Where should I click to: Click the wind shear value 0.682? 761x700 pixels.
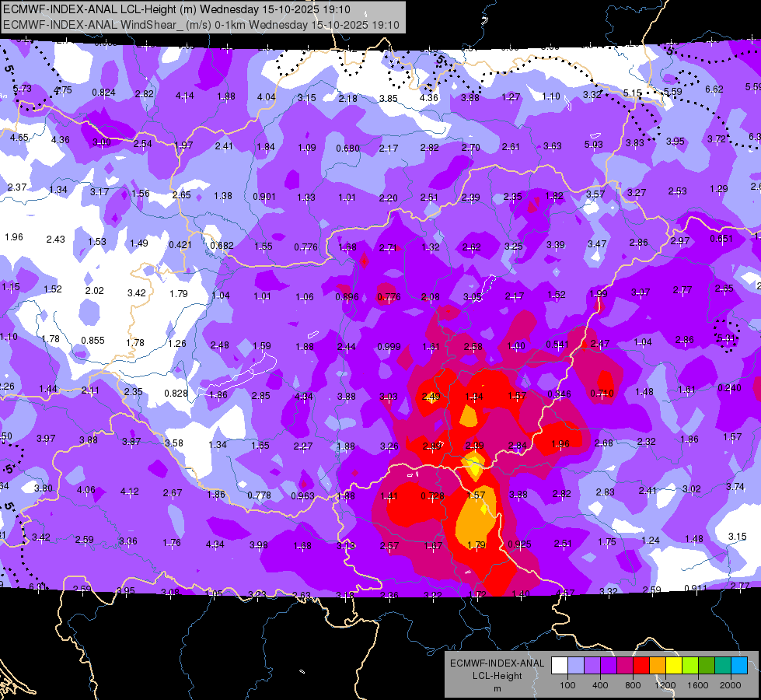coord(222,246)
